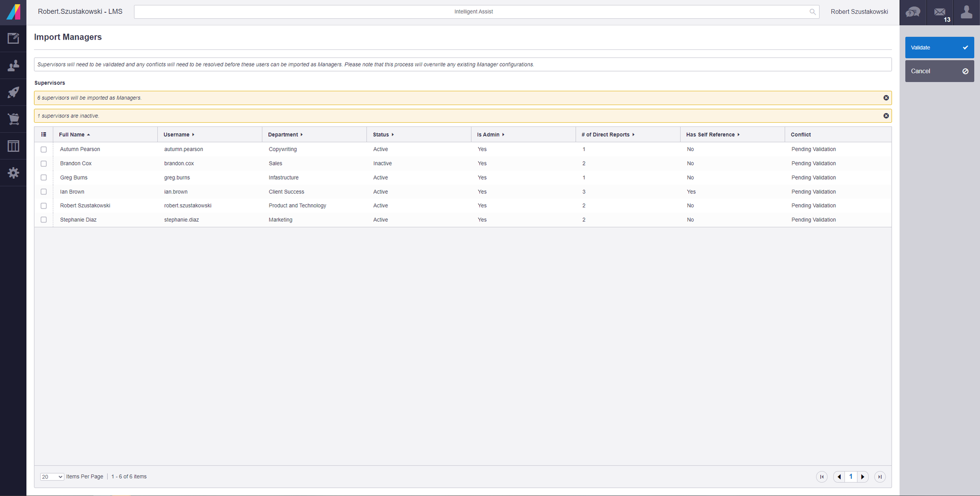Select the Stephanie Diaz checkbox

tap(44, 220)
